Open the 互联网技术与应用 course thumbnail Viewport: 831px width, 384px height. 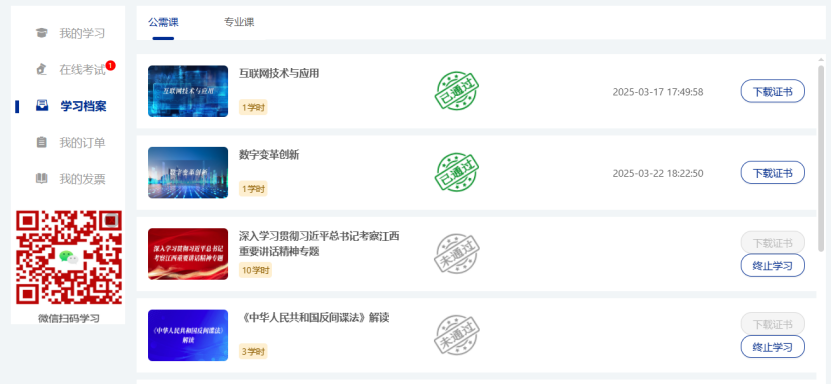(x=188, y=91)
